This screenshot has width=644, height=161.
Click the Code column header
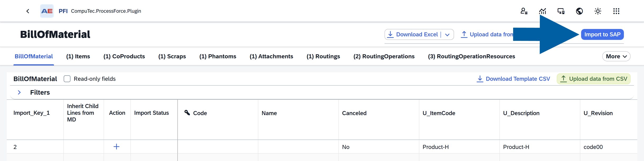200,113
